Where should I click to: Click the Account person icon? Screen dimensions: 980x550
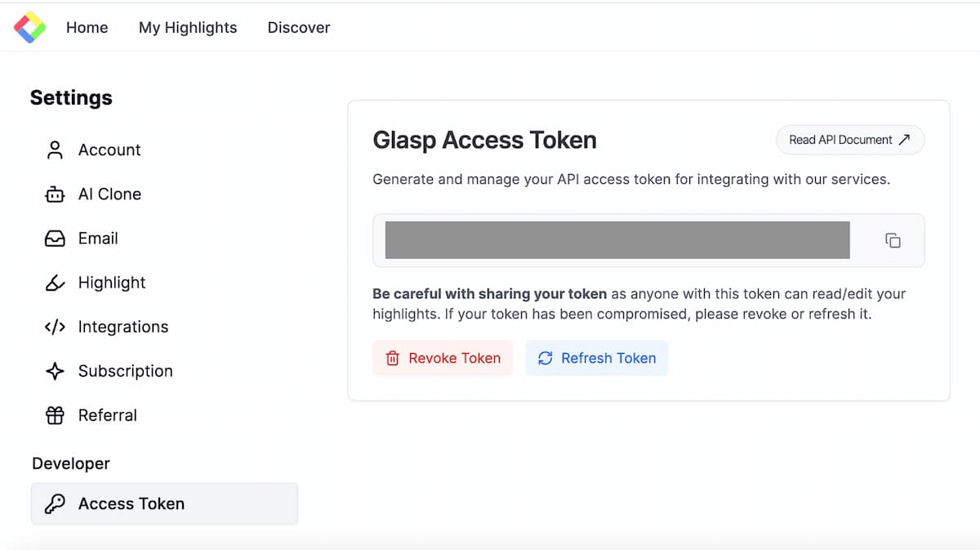point(55,150)
